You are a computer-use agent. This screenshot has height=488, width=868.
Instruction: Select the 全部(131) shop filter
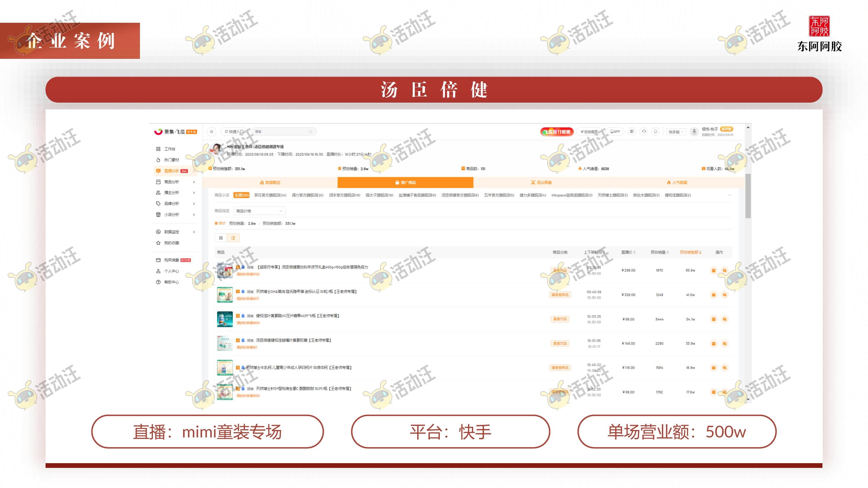click(x=241, y=195)
